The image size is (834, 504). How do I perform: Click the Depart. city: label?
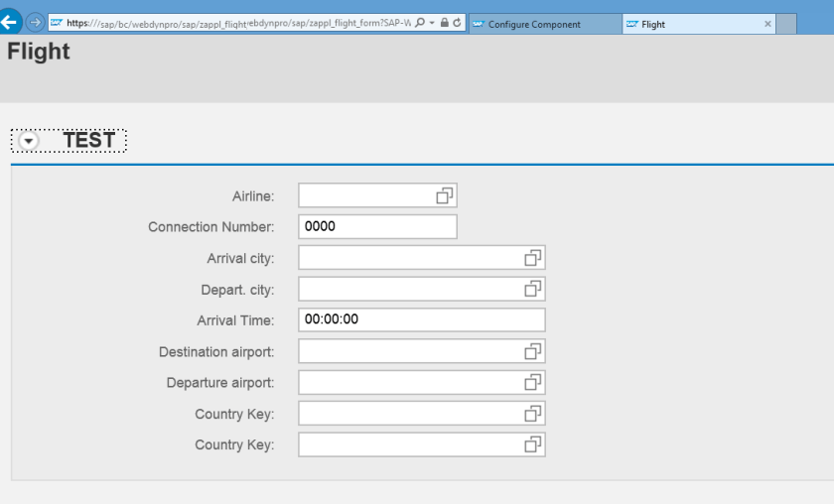coord(237,290)
